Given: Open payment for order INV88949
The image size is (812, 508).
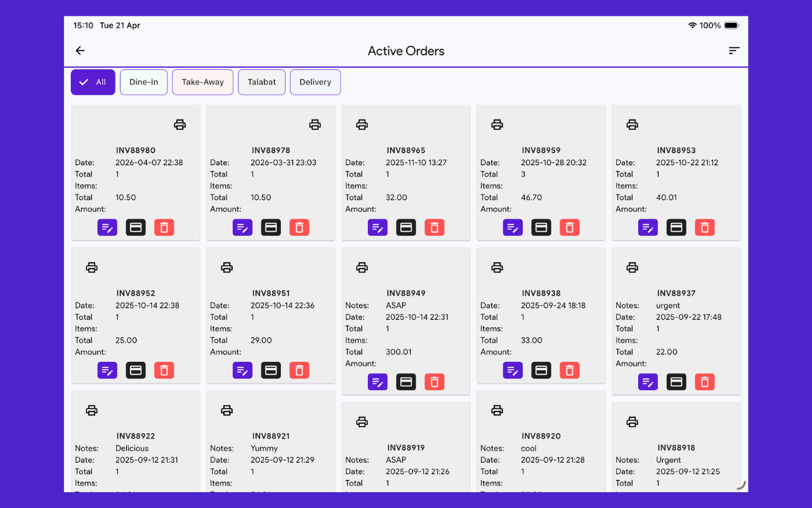Looking at the screenshot, I should 406,382.
